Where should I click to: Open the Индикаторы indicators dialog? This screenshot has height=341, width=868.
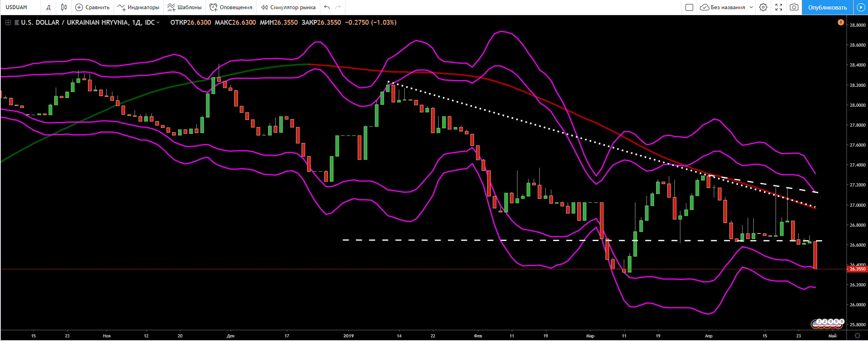coord(138,7)
